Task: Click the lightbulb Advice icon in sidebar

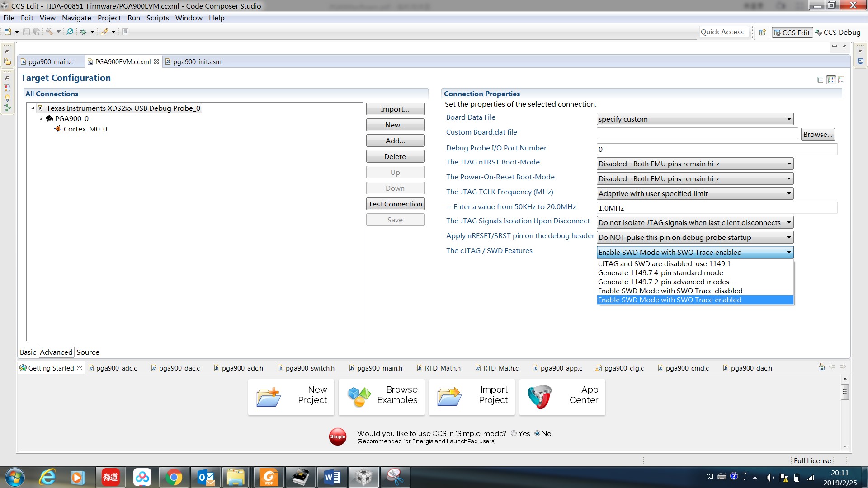Action: point(7,98)
